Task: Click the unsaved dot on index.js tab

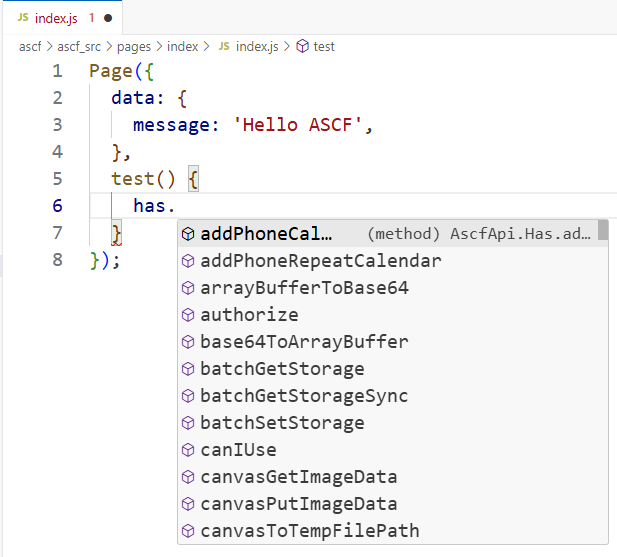Action: (x=108, y=18)
